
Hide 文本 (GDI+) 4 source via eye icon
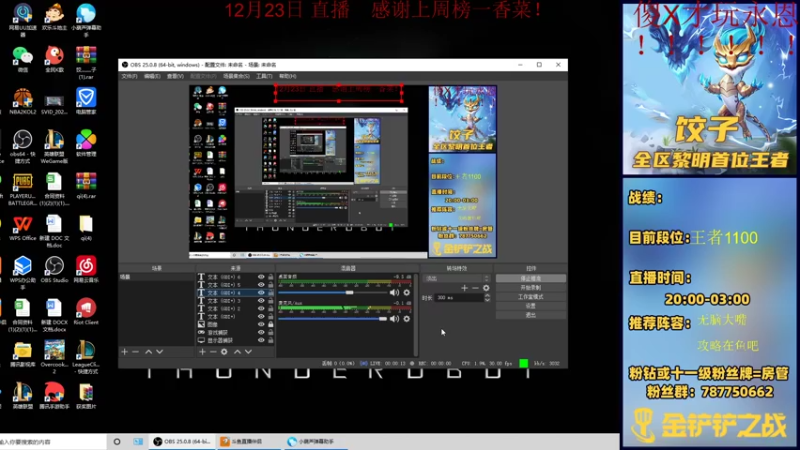point(261,293)
